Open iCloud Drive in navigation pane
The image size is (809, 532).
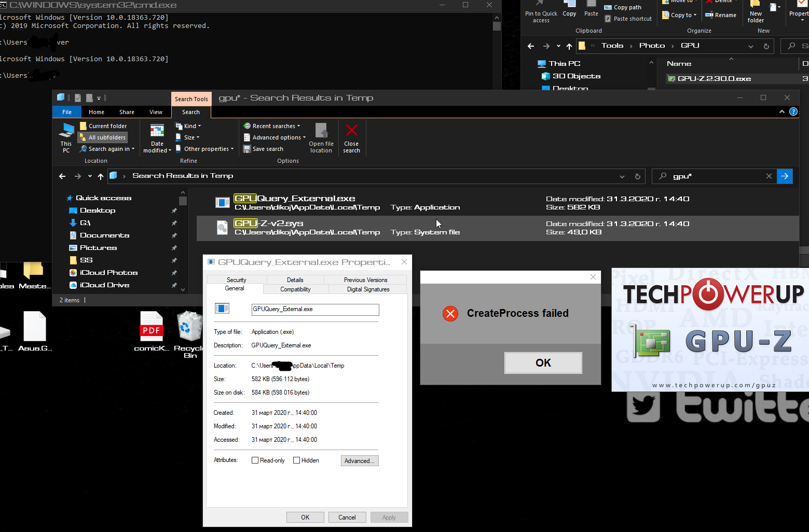104,285
